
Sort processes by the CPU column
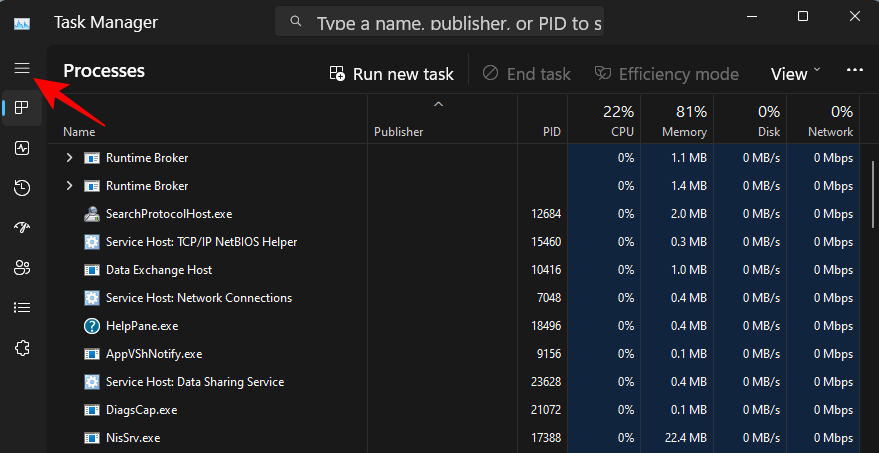604,121
